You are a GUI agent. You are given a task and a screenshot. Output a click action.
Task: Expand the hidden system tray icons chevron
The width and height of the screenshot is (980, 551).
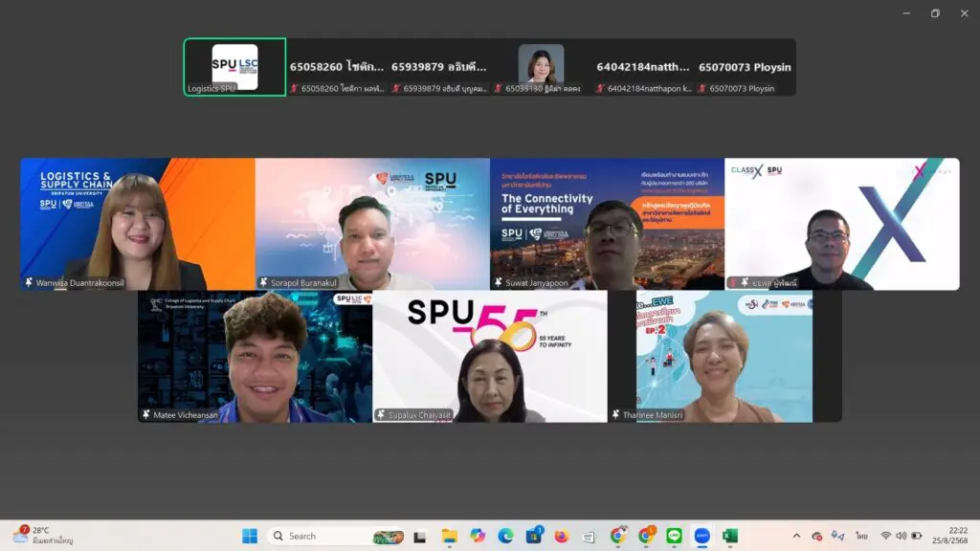tap(796, 536)
